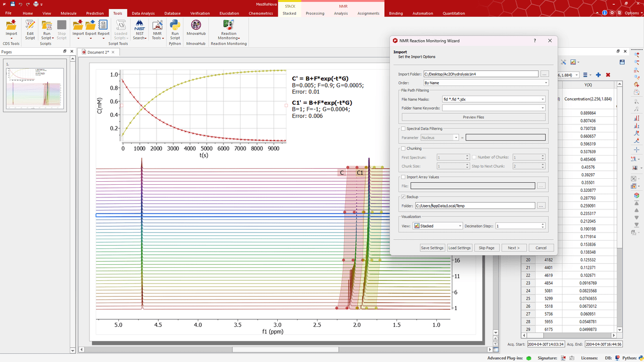This screenshot has height=362, width=644.
Task: Expand the Reaction Monitoring dropdown arrow
Action: [x=239, y=38]
